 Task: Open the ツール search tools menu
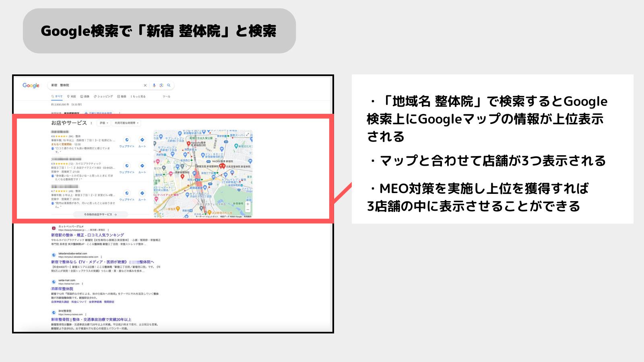[167, 97]
